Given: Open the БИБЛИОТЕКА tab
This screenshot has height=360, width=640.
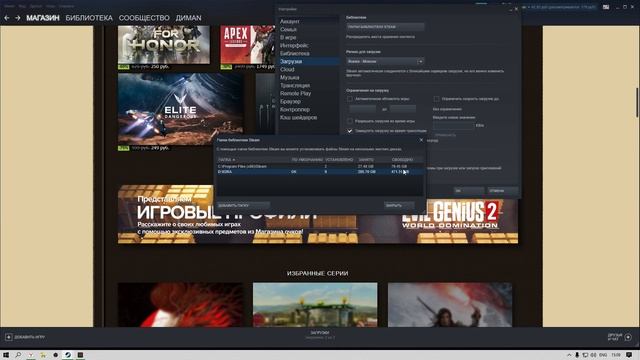Looking at the screenshot, I should [x=89, y=18].
